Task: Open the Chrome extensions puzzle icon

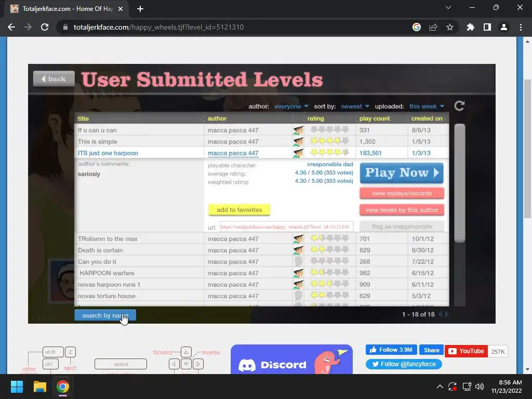Action: 470,27
